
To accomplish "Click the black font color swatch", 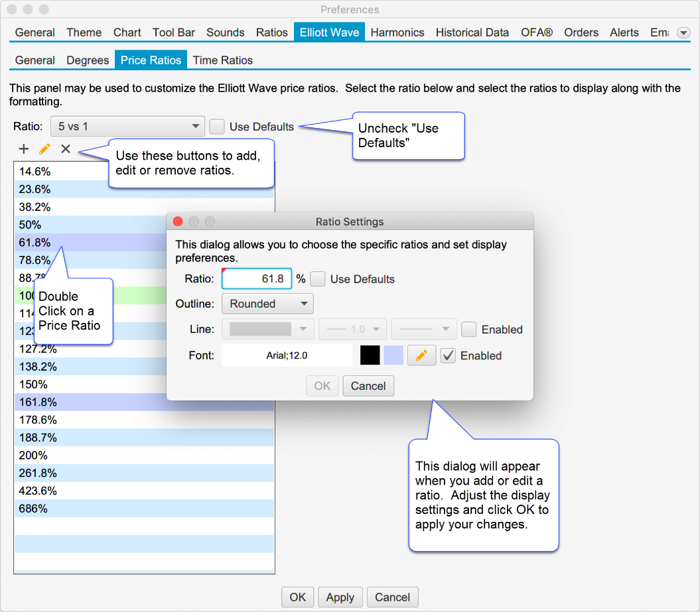I will pos(370,355).
